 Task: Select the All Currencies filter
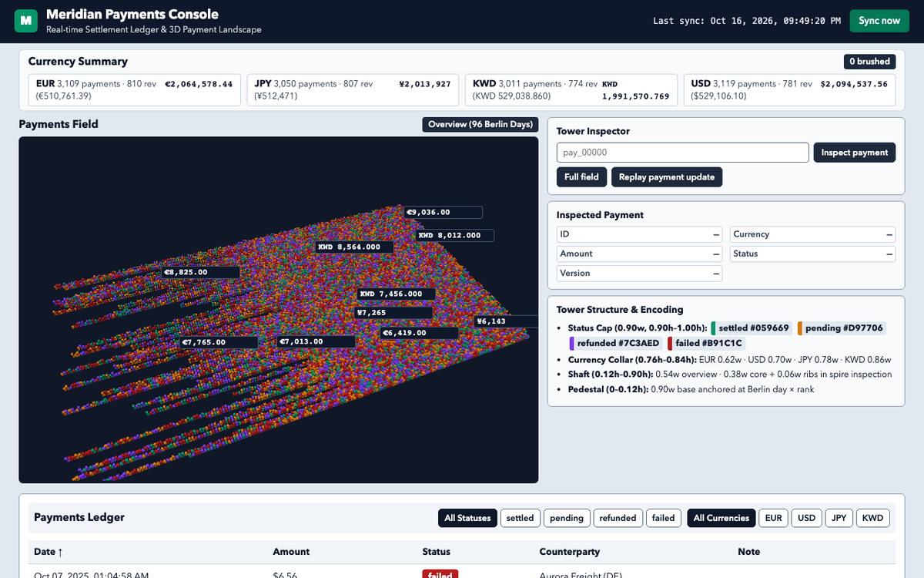tap(721, 518)
